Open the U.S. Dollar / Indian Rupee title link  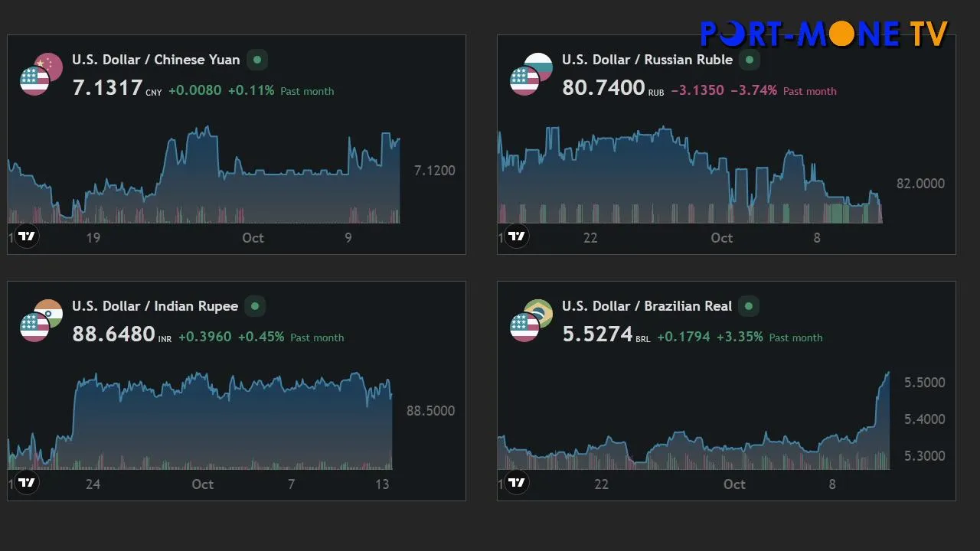(x=155, y=306)
